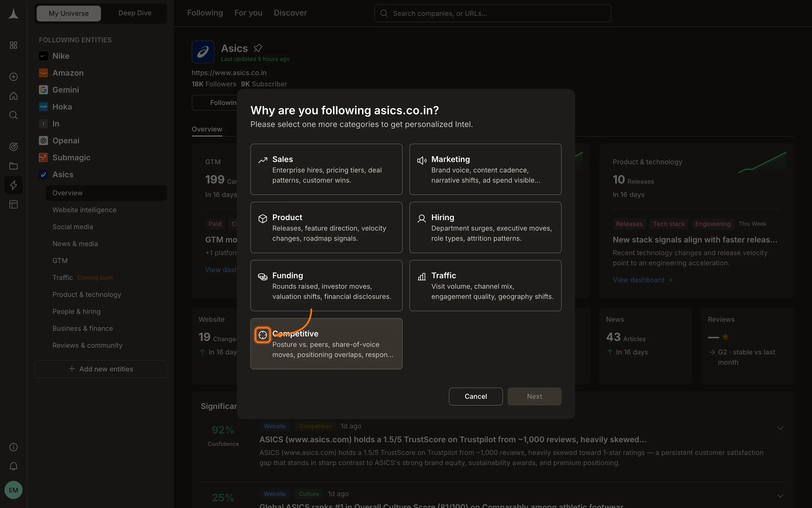Viewport: 812px width, 508px height.
Task: Click the Openai logo in following list
Action: [x=43, y=141]
